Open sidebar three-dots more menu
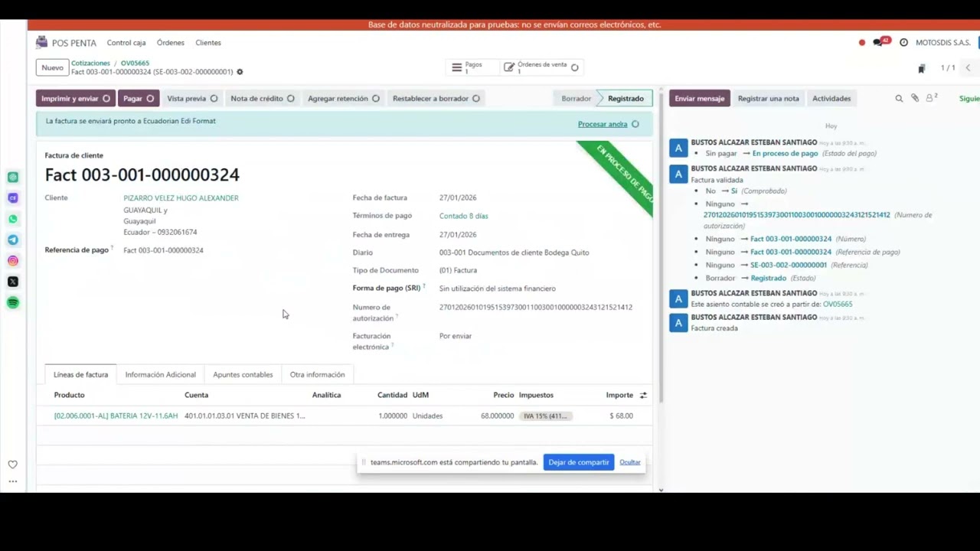 (x=13, y=481)
